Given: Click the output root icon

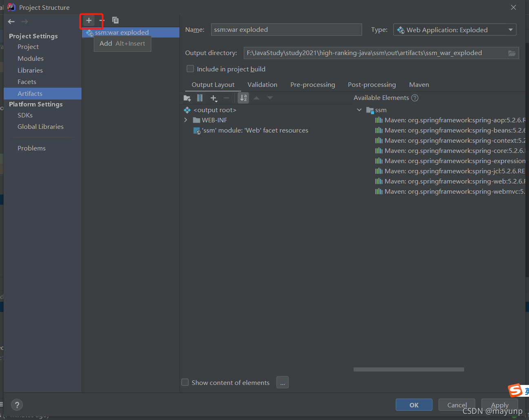Looking at the screenshot, I should coord(187,110).
